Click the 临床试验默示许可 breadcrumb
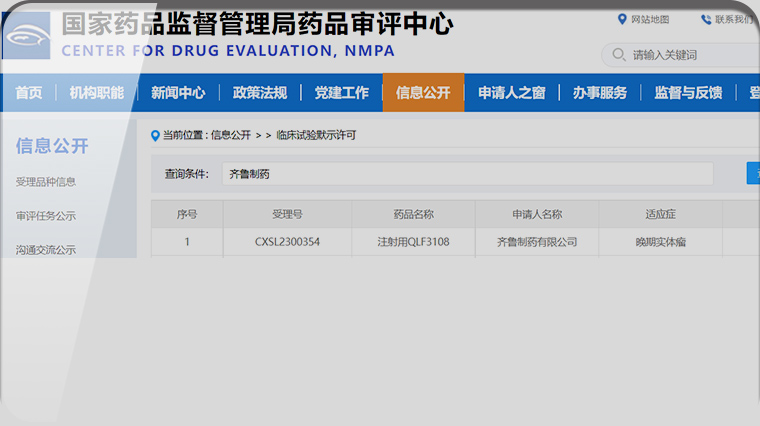The width and height of the screenshot is (760, 426). pos(316,135)
